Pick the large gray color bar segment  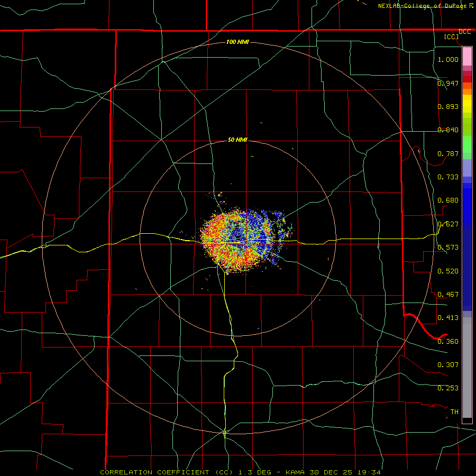(x=467, y=368)
